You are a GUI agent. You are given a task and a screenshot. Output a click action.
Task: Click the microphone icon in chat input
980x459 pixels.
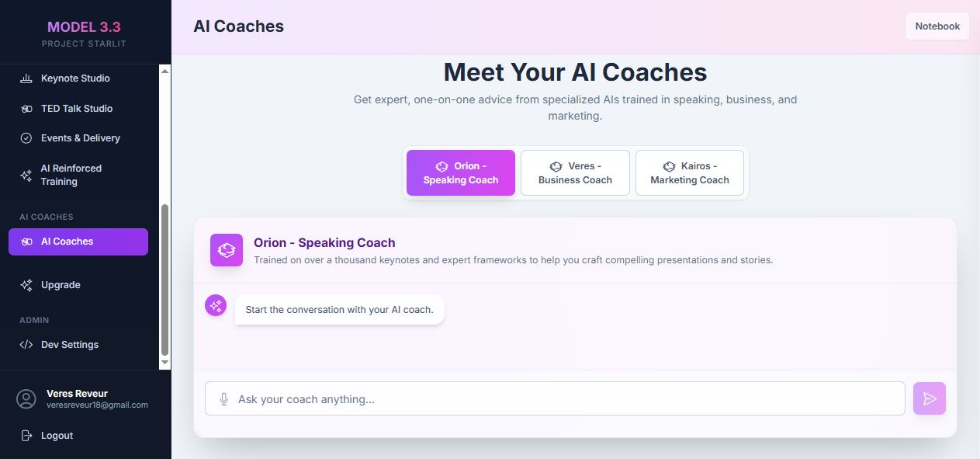(x=224, y=399)
